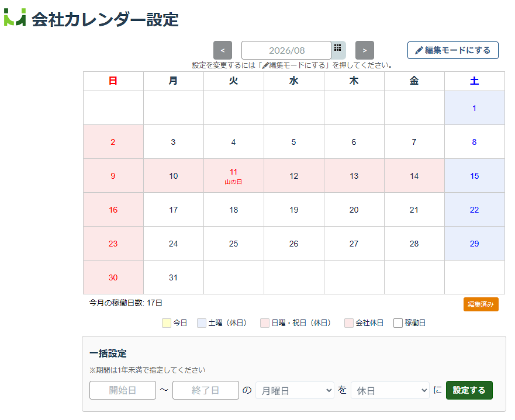Open the 月曜日 weekday dropdown
Image resolution: width=515 pixels, height=420 pixels.
[x=295, y=390]
